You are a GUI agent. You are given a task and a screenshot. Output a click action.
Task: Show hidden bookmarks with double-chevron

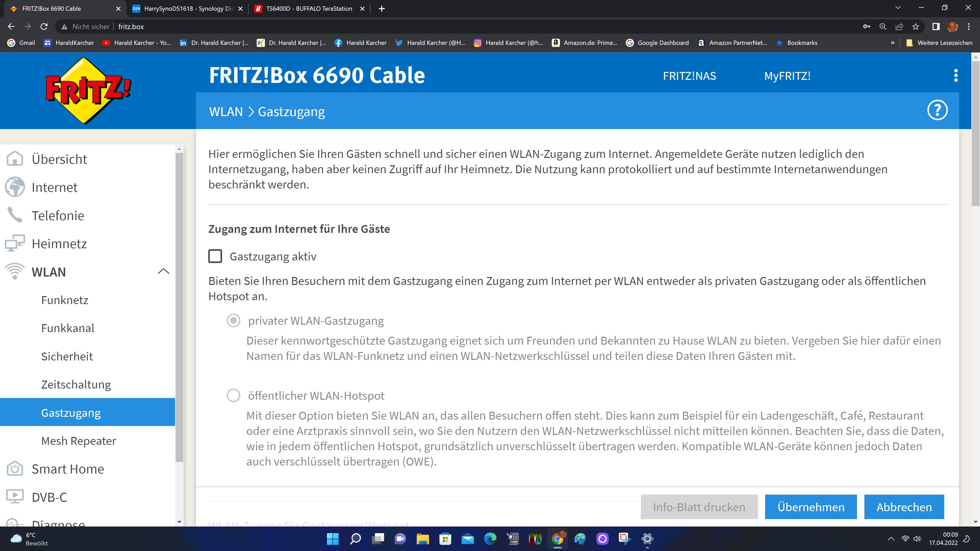[x=892, y=43]
